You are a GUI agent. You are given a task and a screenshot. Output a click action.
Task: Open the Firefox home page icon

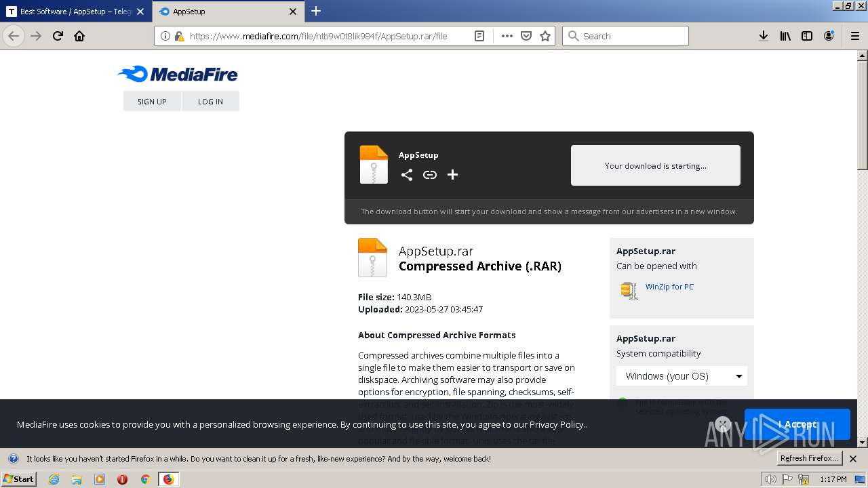[79, 36]
